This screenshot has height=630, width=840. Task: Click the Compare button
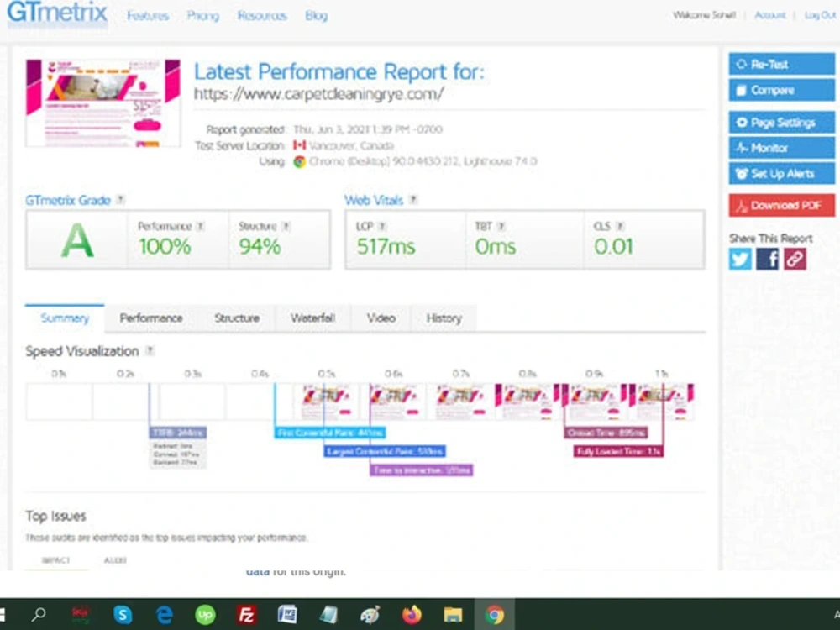coord(781,90)
